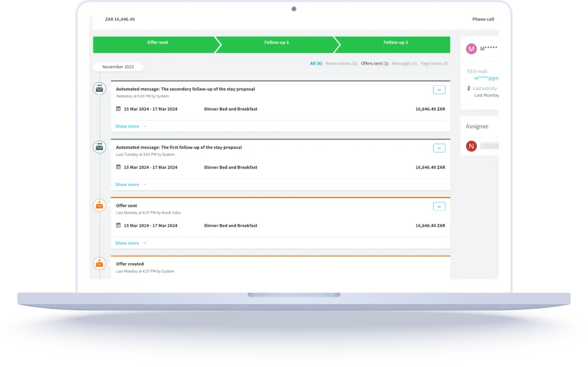588x367 pixels.
Task: Click the ZAR 16,646.40 amount at top
Action: coord(120,19)
